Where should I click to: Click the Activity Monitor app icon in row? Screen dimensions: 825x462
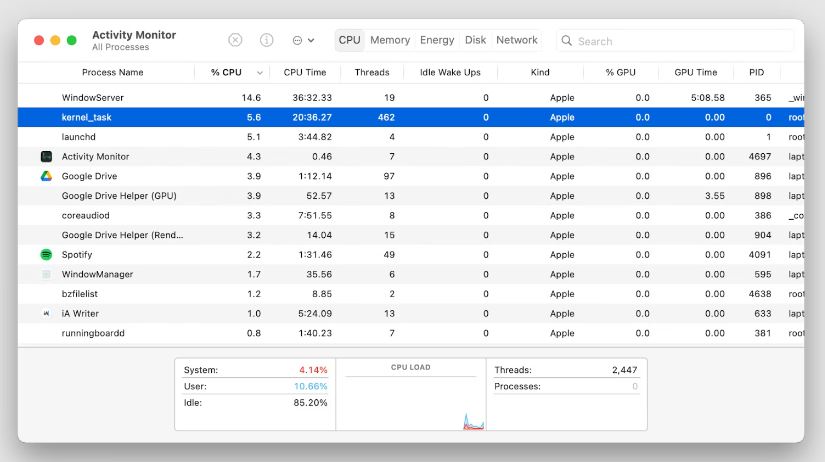pyautogui.click(x=46, y=156)
